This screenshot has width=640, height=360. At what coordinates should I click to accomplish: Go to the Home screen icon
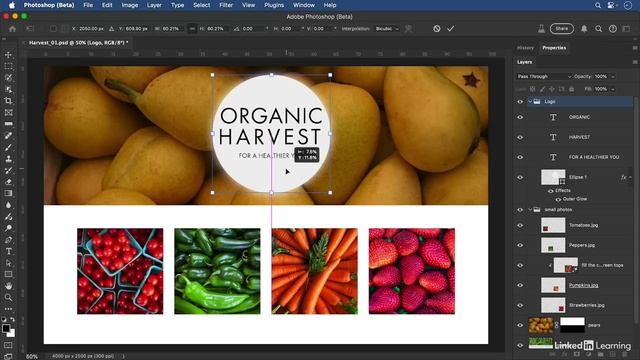12,29
